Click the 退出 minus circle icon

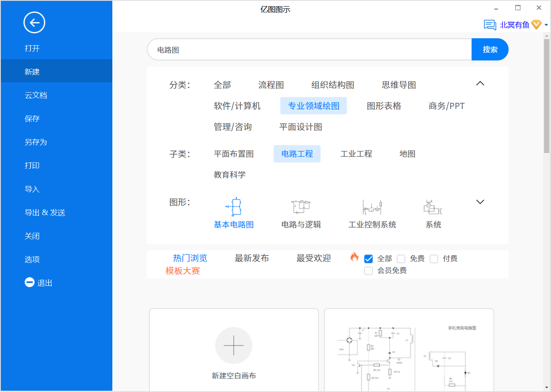(30, 282)
